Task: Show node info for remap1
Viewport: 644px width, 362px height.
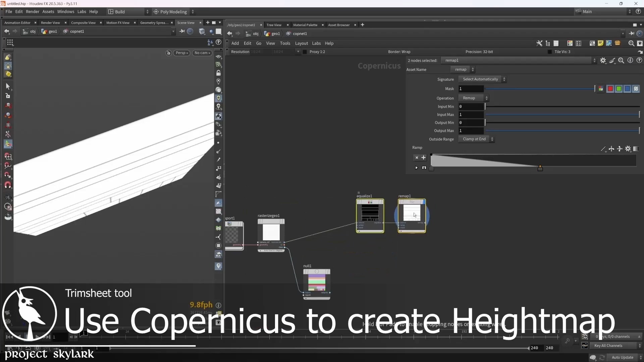Action: (630, 60)
